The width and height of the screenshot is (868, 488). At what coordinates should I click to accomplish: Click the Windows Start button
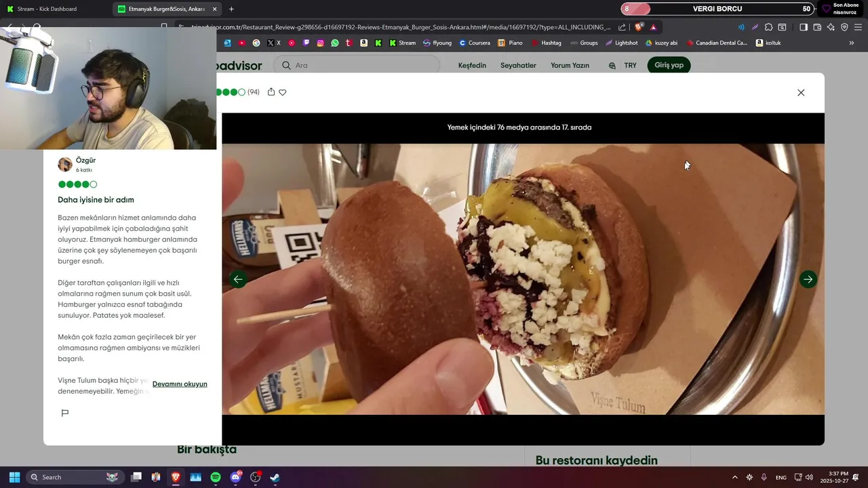(x=14, y=477)
